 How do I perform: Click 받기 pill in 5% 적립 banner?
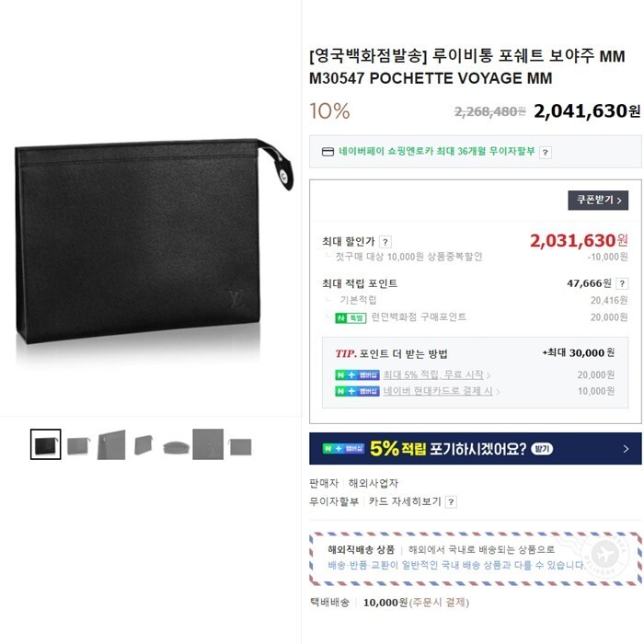542,449
